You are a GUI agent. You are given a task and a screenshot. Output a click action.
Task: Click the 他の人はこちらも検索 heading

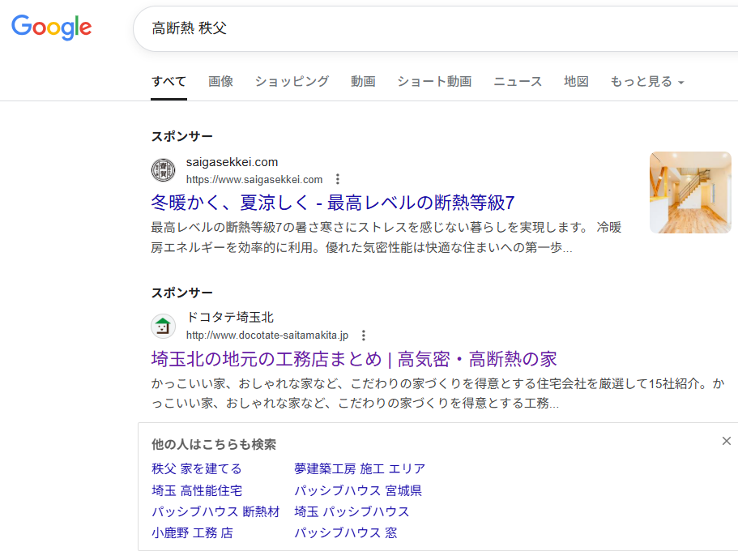(x=214, y=445)
